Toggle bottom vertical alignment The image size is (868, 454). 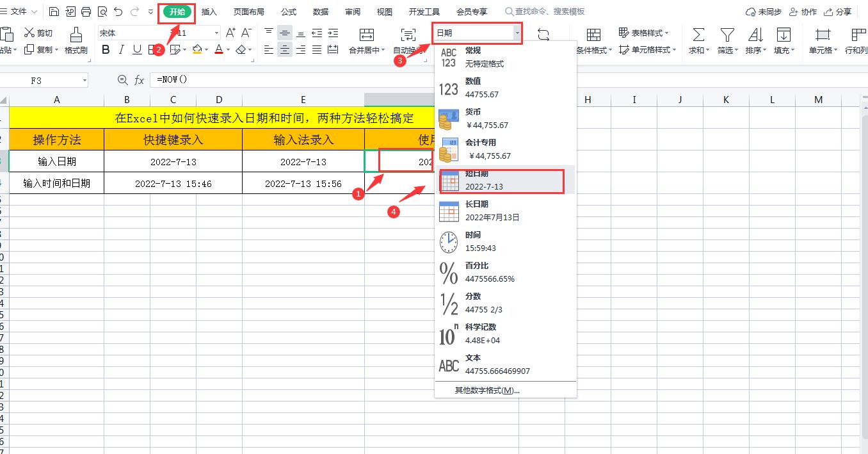[x=301, y=33]
